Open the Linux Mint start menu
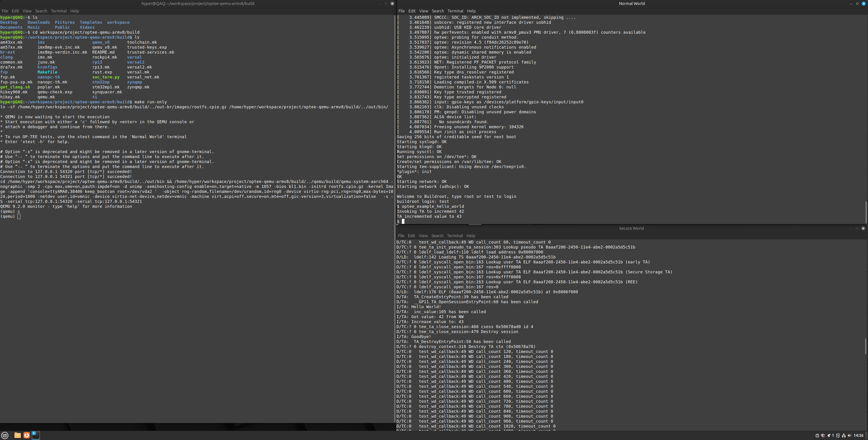Screen dimensions: 868x440 point(5,435)
